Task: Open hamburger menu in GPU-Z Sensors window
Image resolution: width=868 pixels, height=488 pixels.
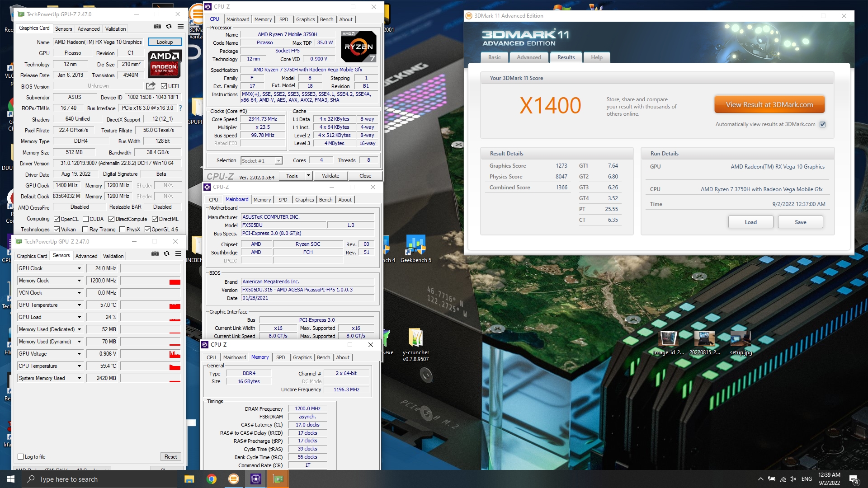Action: click(x=178, y=254)
